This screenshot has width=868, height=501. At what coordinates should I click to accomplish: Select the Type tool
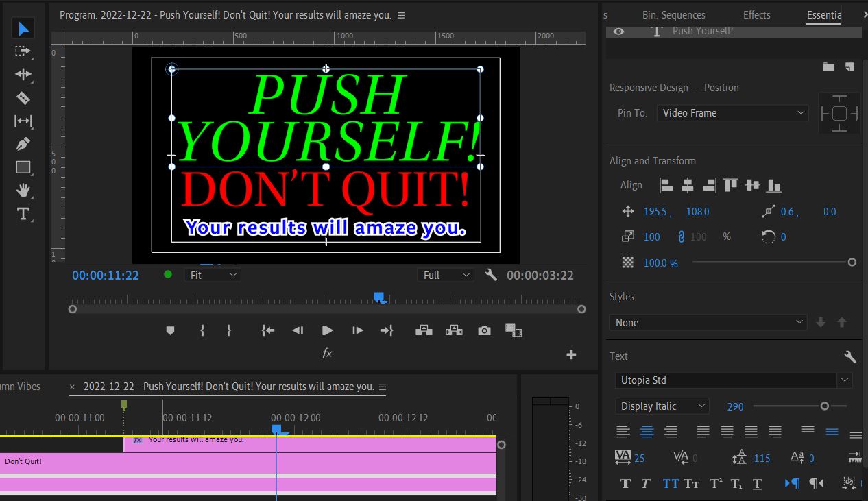coord(23,214)
